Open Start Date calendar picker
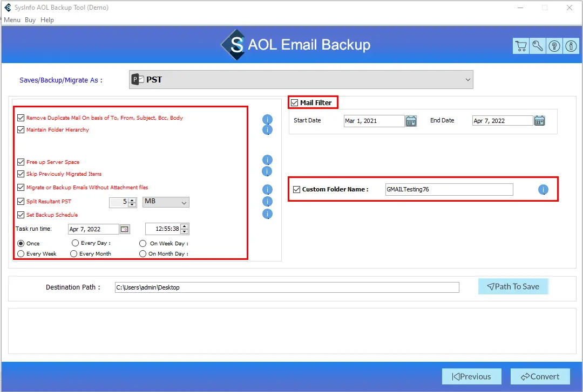Viewport: 583px width, 392px height. click(411, 121)
